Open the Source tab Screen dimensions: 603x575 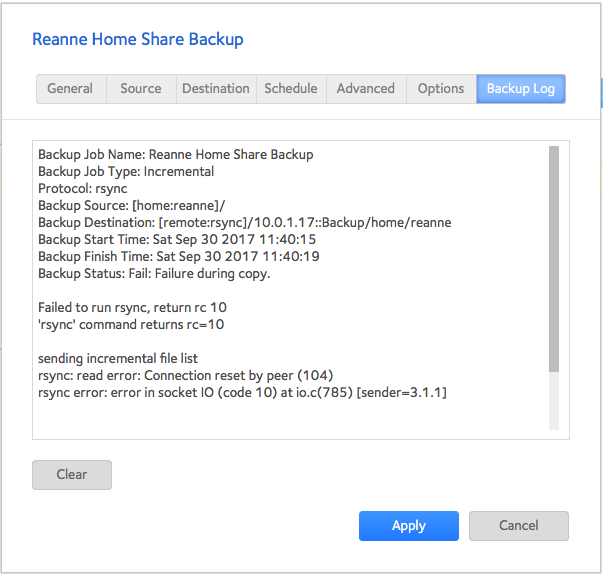point(141,89)
